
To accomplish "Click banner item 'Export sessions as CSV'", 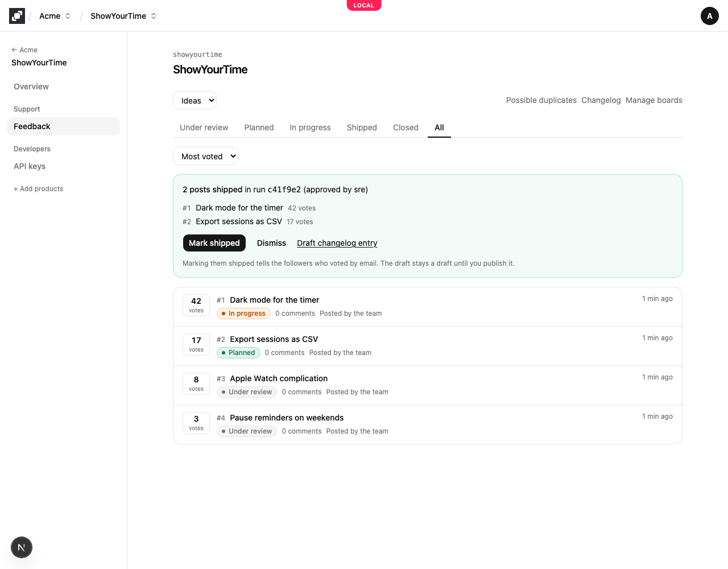I will 239,221.
